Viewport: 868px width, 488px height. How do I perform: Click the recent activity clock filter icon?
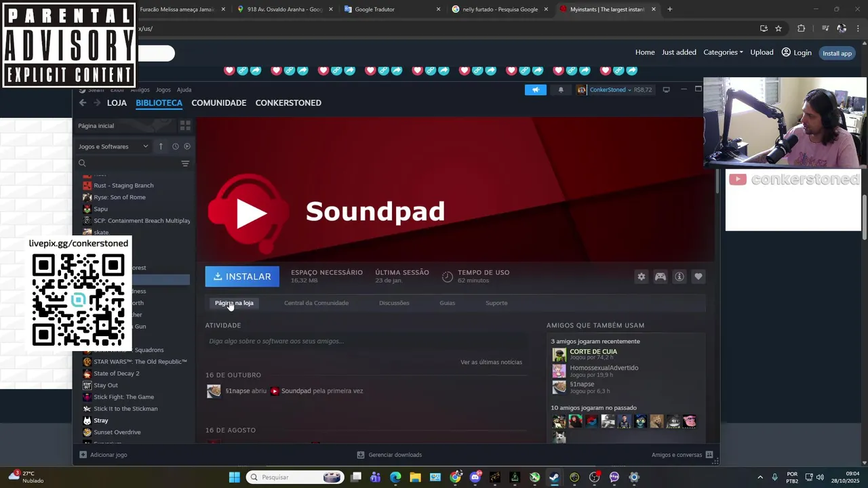pyautogui.click(x=175, y=146)
